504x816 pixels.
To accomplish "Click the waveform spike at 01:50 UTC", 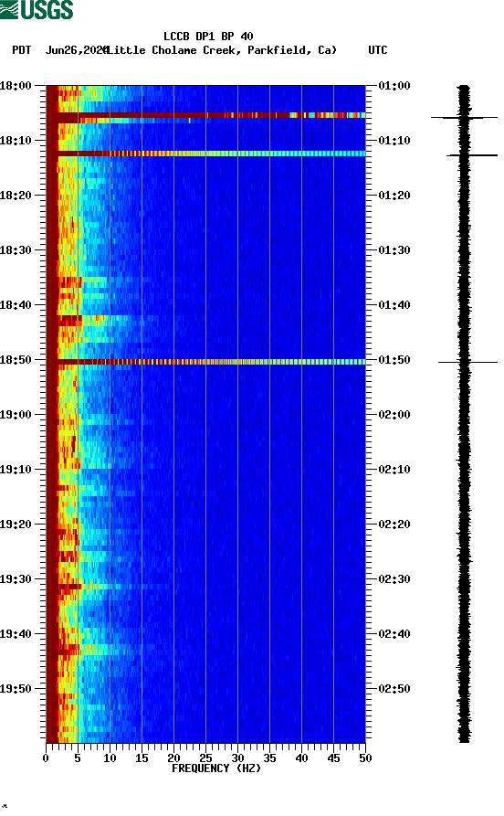I will click(x=468, y=362).
